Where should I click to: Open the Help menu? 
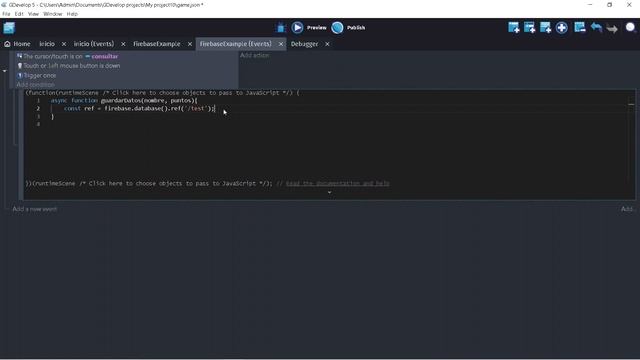click(x=72, y=14)
